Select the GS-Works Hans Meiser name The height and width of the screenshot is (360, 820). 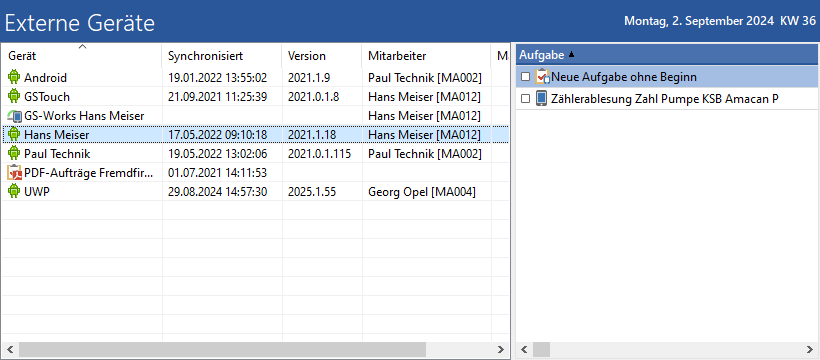pos(84,116)
